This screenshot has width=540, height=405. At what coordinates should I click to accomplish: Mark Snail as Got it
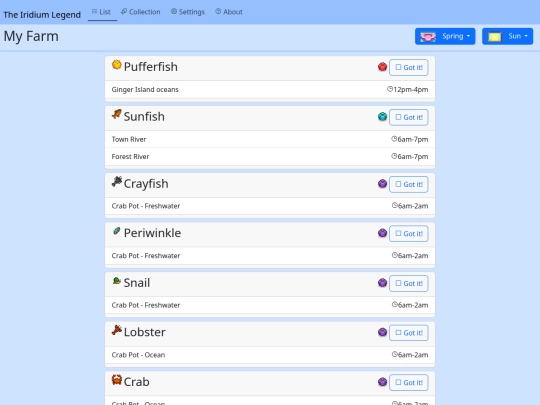(x=409, y=283)
